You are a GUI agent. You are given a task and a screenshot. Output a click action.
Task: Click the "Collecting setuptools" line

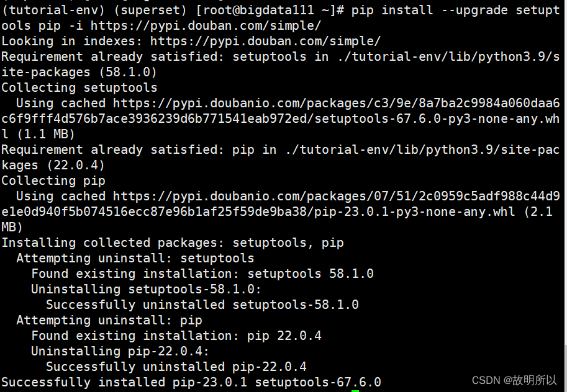coord(79,87)
